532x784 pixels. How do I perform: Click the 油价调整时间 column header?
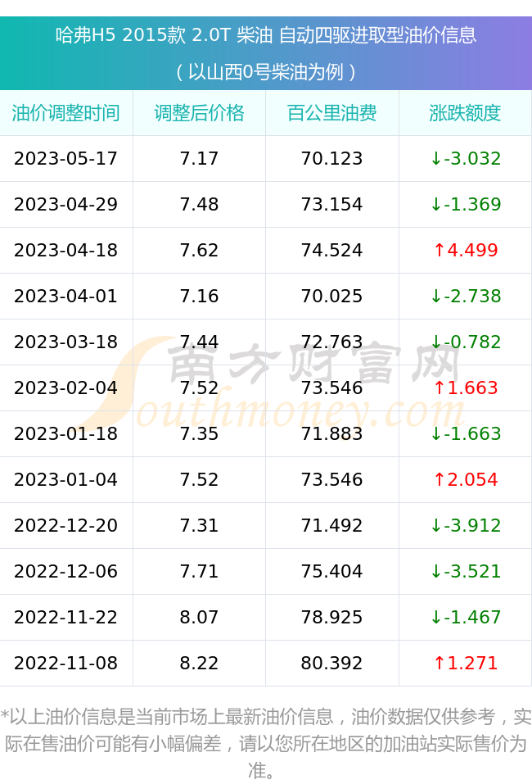(66, 113)
